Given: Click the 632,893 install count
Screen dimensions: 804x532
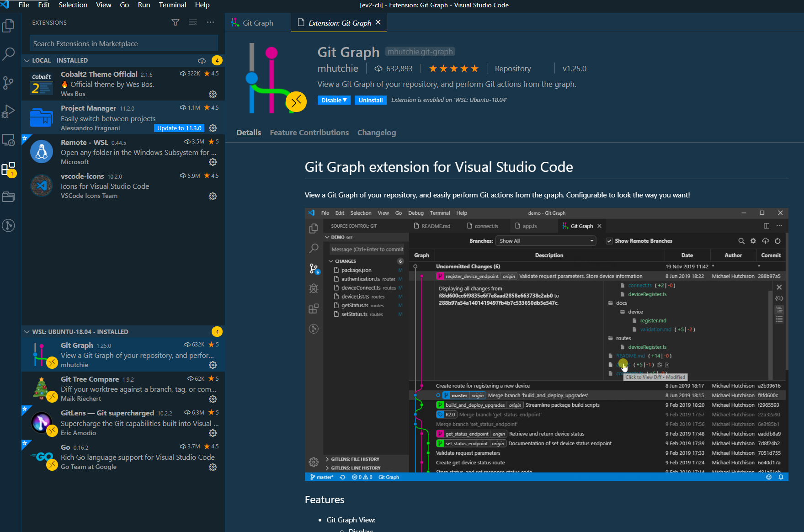Looking at the screenshot, I should coord(394,69).
